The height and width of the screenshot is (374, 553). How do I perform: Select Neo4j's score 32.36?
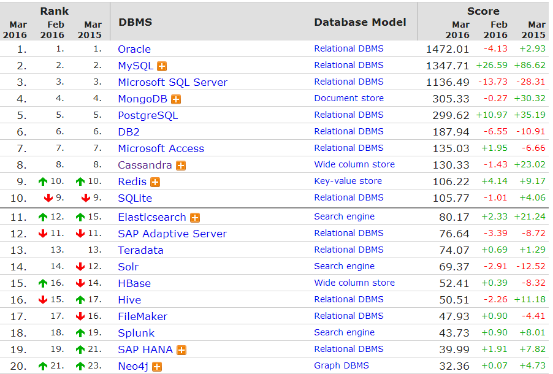click(454, 366)
